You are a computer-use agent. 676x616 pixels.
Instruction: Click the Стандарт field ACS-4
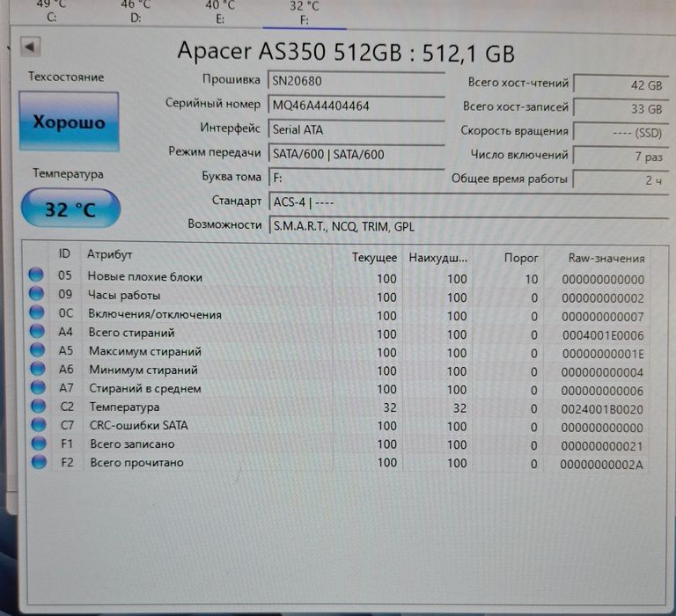468,202
